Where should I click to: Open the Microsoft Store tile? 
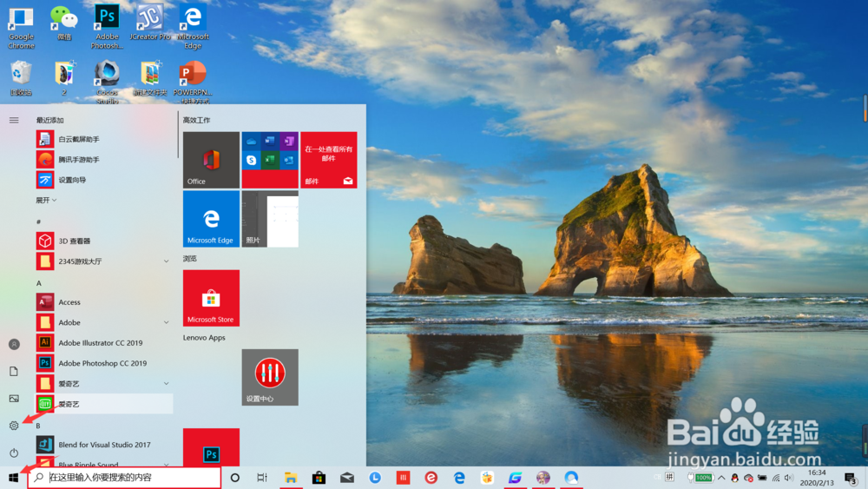click(211, 298)
